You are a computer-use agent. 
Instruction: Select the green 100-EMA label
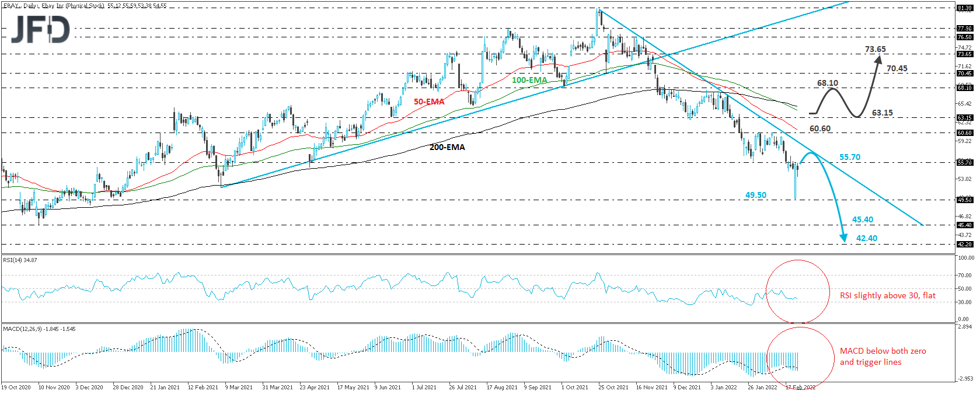tap(529, 80)
